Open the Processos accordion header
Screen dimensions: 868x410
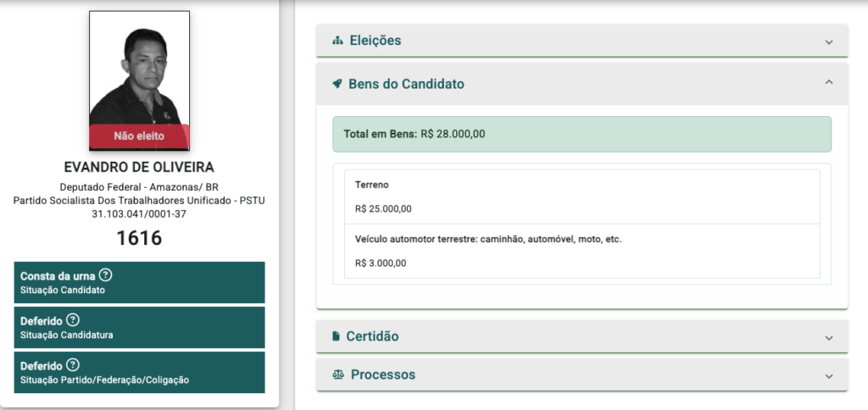(581, 374)
